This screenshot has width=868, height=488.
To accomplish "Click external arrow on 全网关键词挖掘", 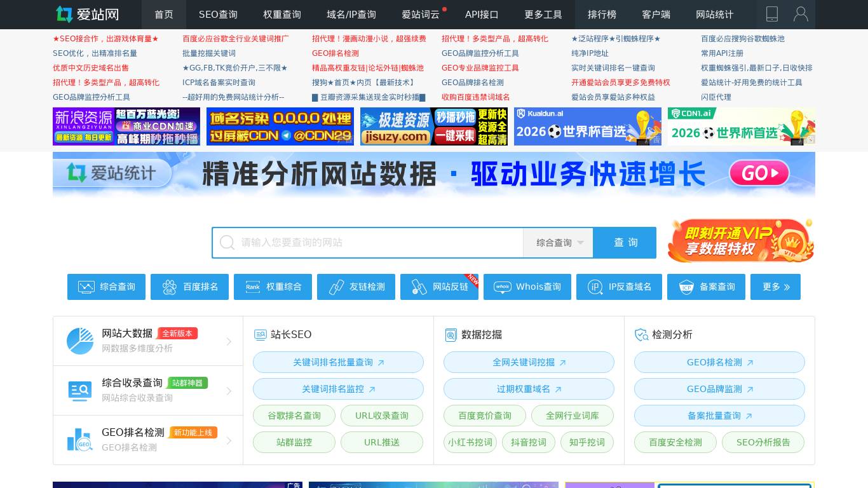I will click(562, 363).
